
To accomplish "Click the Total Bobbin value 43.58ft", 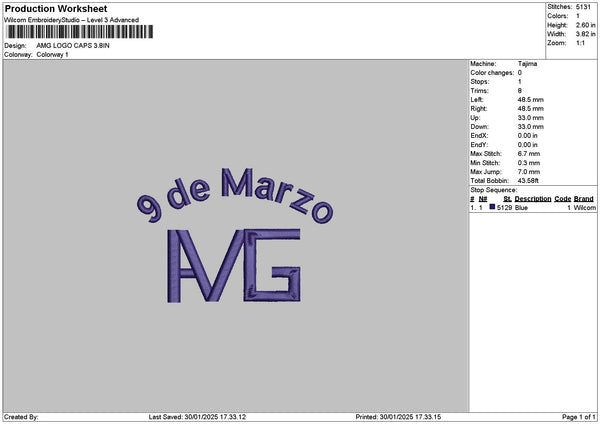I will (x=528, y=181).
